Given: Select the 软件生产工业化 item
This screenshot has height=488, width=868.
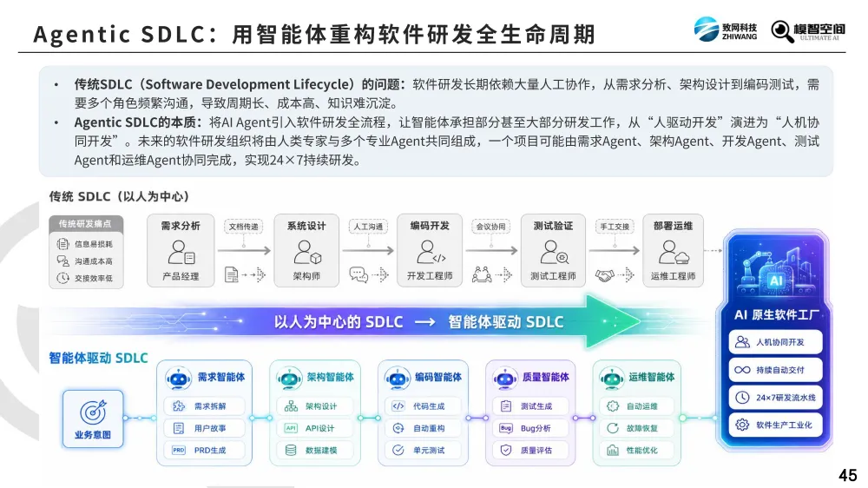Looking at the screenshot, I should [x=775, y=425].
